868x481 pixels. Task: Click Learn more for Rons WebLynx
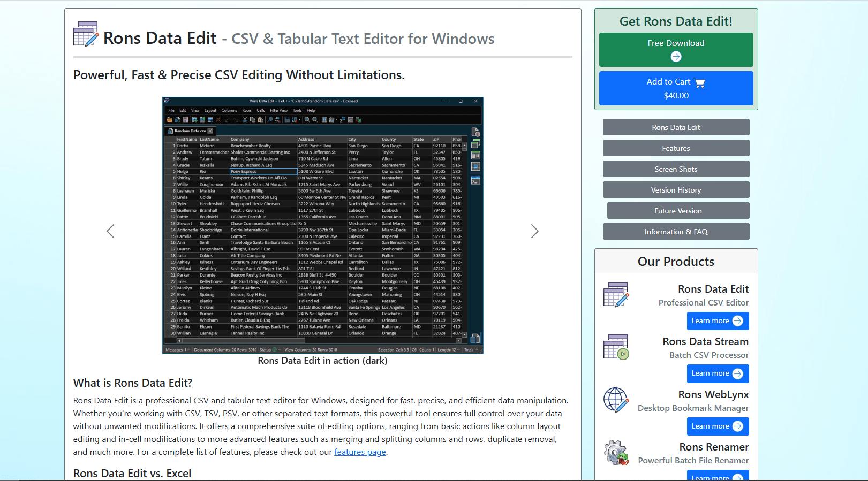tap(718, 426)
